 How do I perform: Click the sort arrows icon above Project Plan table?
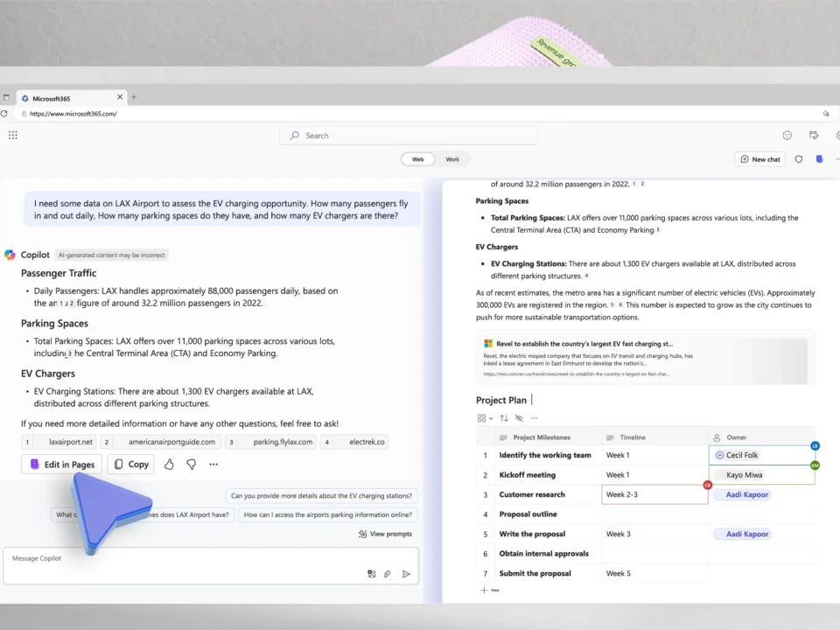pos(504,418)
